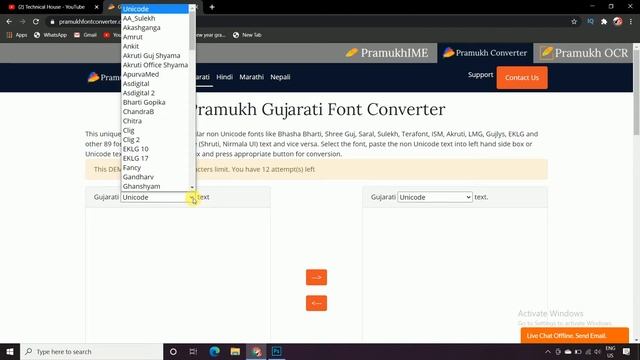
Task: Open the Apps bookmarks shortcut
Action: 17,35
